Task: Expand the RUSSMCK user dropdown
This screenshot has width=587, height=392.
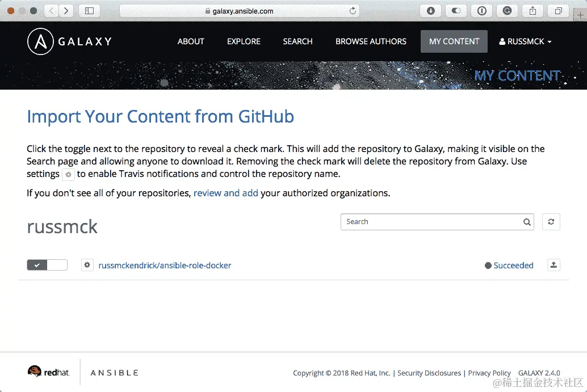Action: [525, 41]
